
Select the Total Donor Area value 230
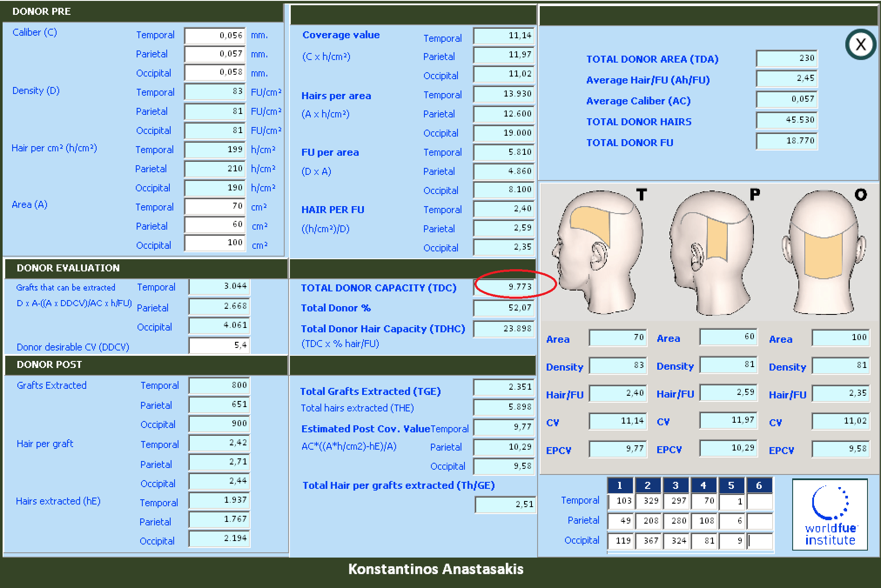[787, 58]
